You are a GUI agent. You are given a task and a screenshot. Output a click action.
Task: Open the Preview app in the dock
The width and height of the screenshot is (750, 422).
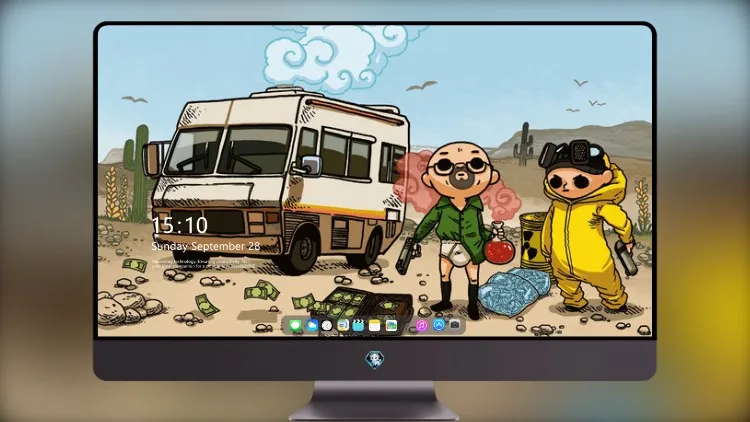click(x=343, y=326)
